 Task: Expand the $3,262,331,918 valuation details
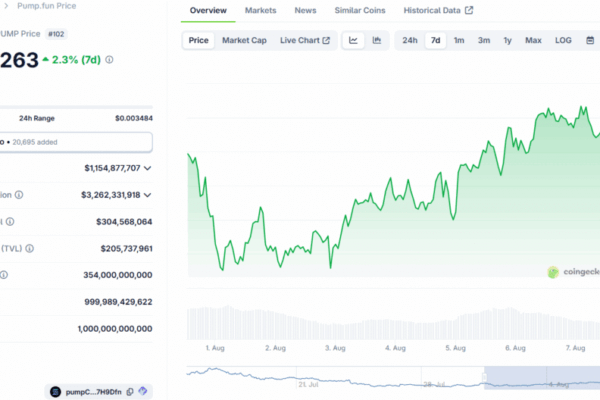tap(147, 195)
